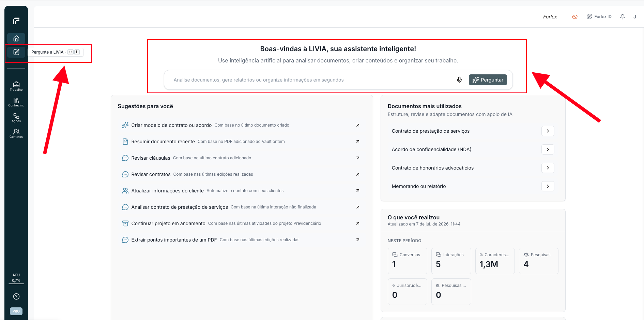Click arrow icon for Revisar contratos
The image size is (644, 320).
pyautogui.click(x=358, y=174)
